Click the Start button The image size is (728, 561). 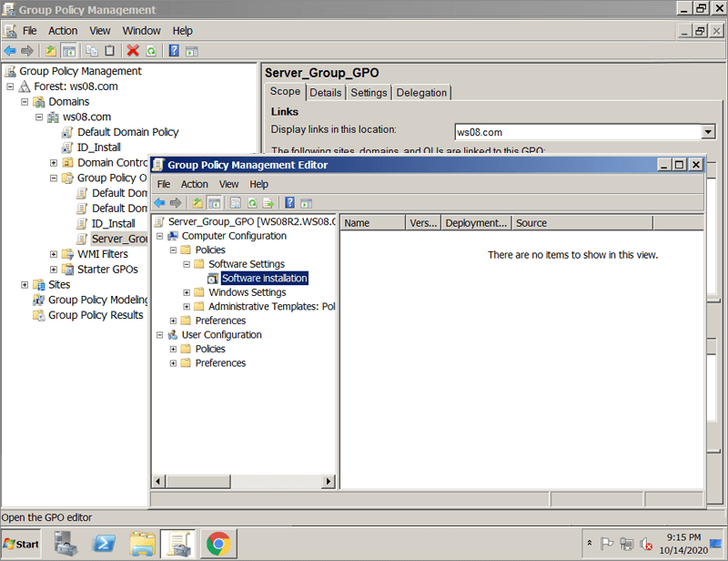[21, 544]
